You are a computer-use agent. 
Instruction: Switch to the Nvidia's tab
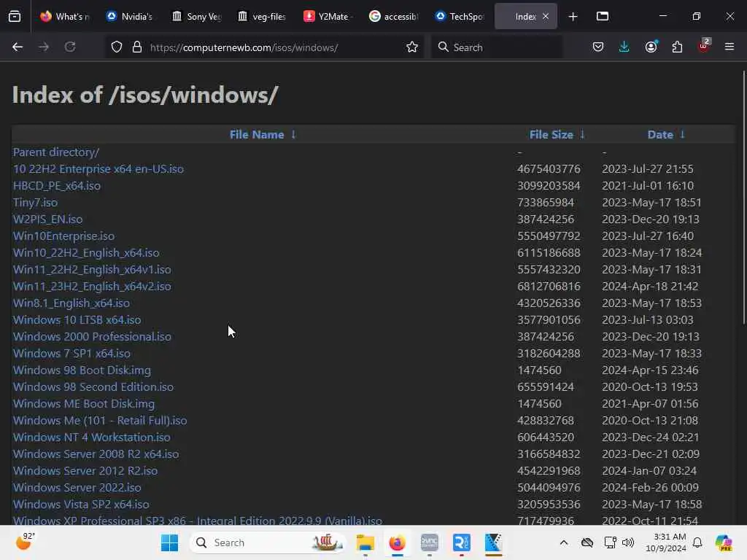click(130, 17)
